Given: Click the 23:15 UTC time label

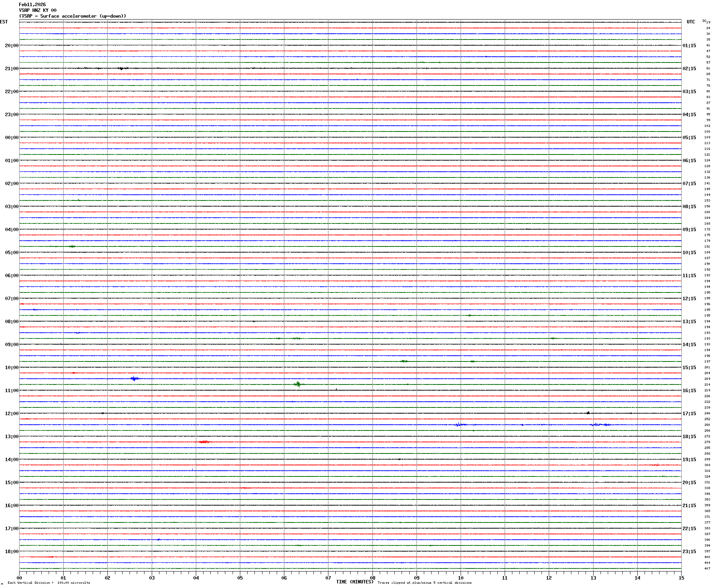Looking at the screenshot, I should 689,552.
